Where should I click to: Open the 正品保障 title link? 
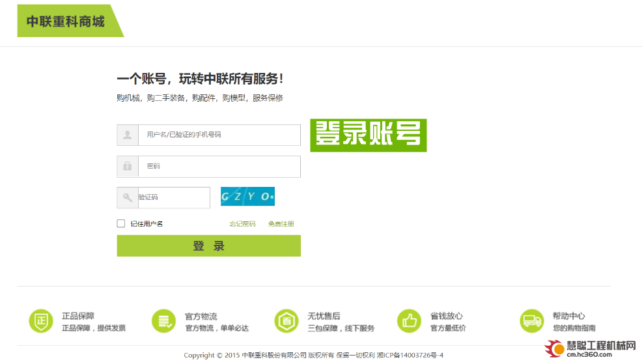78,316
